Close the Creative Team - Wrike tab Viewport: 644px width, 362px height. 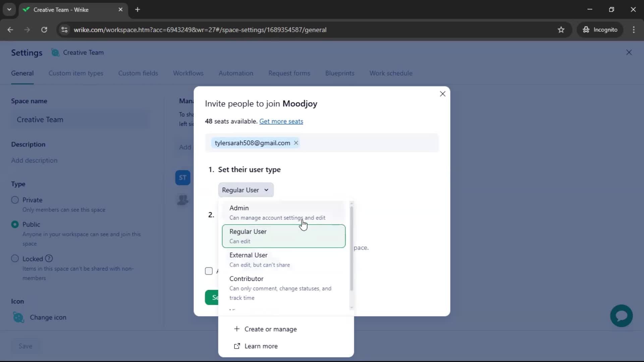click(x=120, y=10)
